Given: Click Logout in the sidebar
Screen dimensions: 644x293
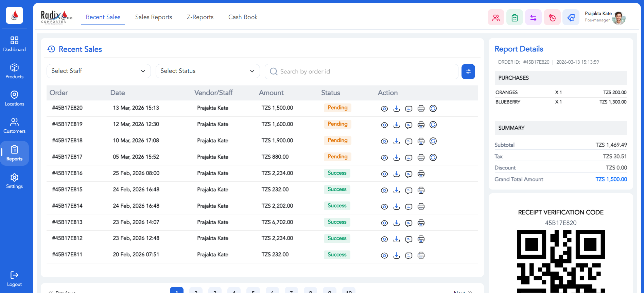Looking at the screenshot, I should pos(14,279).
